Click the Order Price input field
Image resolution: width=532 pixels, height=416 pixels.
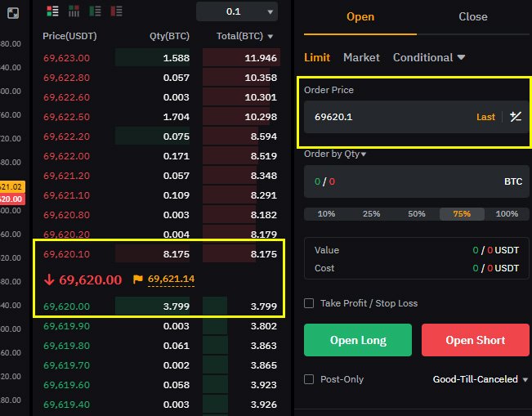click(390, 117)
